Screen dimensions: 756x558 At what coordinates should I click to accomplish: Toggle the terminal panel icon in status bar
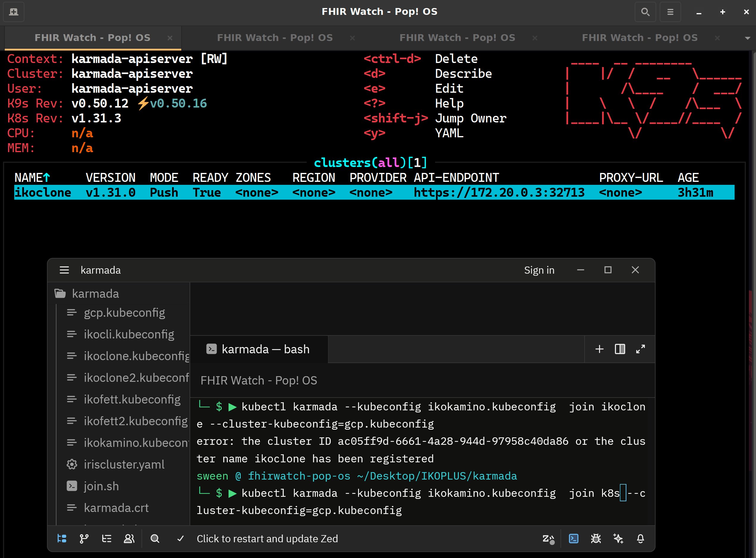click(574, 538)
